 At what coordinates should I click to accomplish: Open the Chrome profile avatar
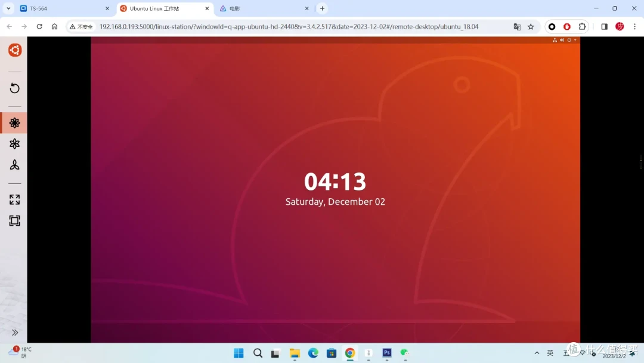pos(620,27)
